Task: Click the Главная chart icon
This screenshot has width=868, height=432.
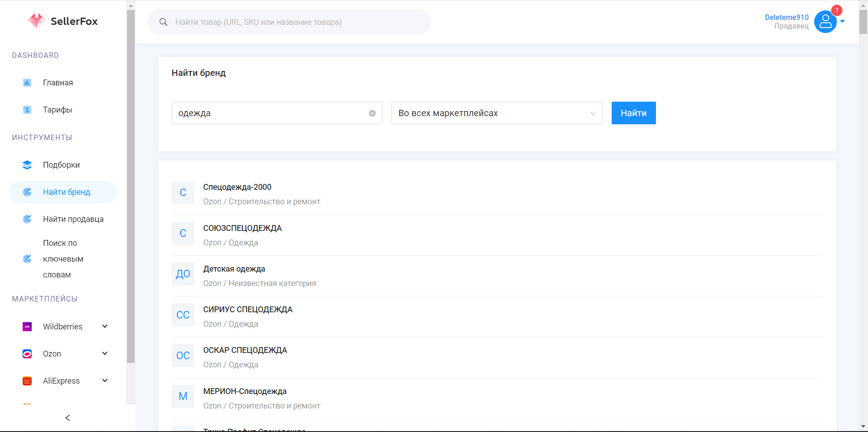Action: click(27, 83)
